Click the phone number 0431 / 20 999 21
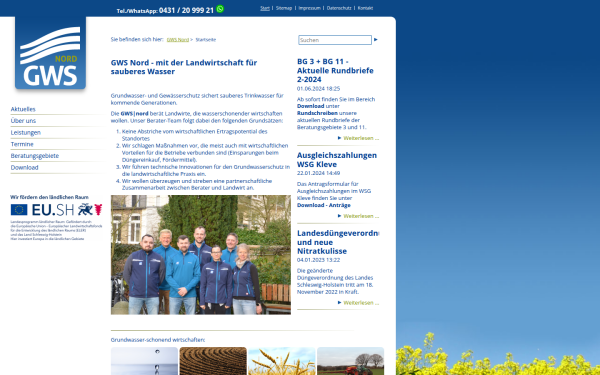The height and width of the screenshot is (375, 600). 186,10
